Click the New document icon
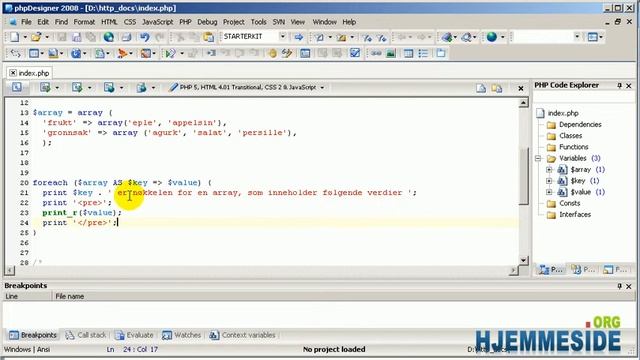 tap(15, 37)
